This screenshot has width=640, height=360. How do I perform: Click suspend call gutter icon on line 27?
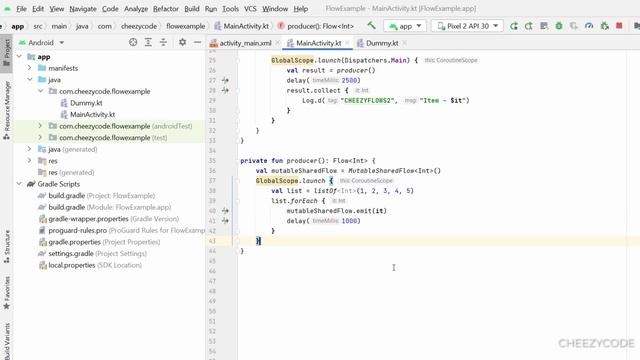[225, 80]
